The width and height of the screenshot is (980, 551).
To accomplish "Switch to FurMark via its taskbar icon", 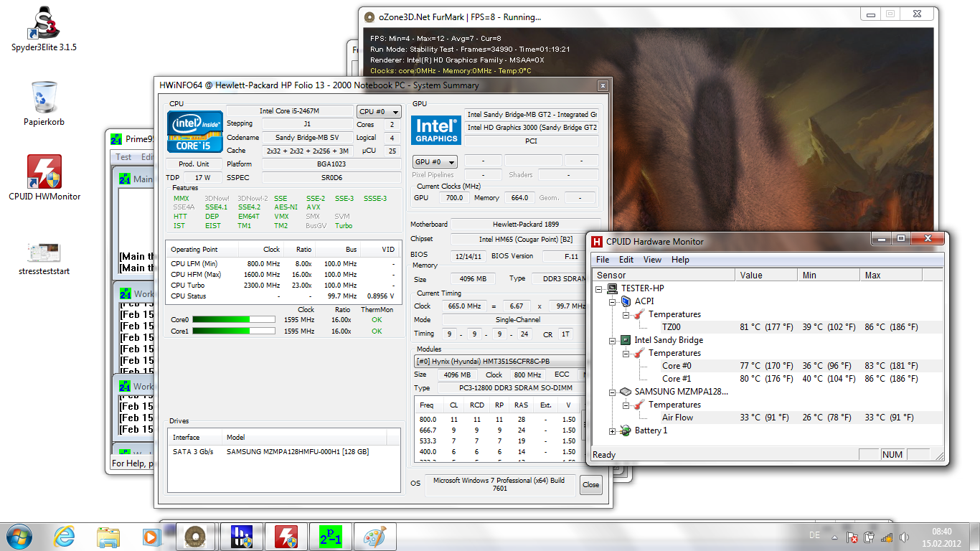I will point(195,537).
